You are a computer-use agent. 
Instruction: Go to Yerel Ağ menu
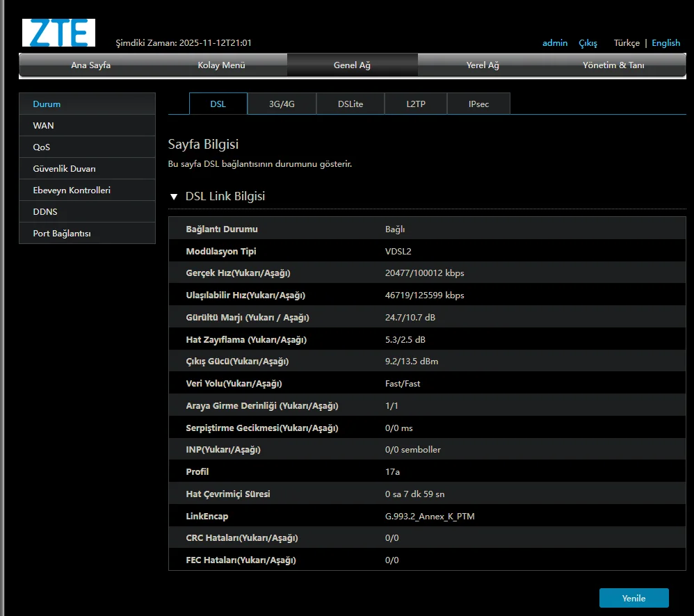click(x=483, y=65)
